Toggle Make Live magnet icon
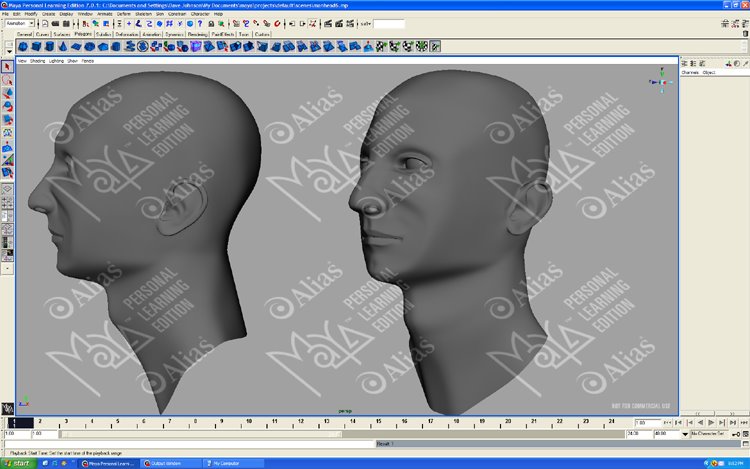This screenshot has height=469, width=750. coord(277,23)
